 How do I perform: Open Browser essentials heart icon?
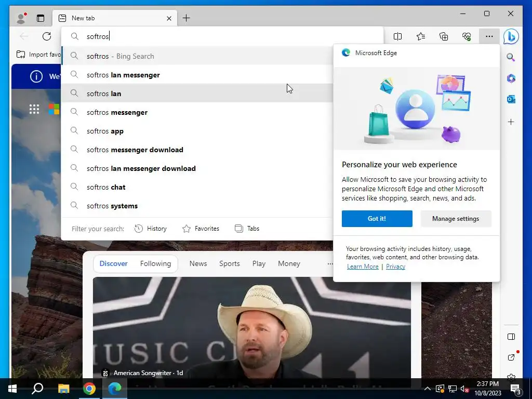[x=467, y=36]
